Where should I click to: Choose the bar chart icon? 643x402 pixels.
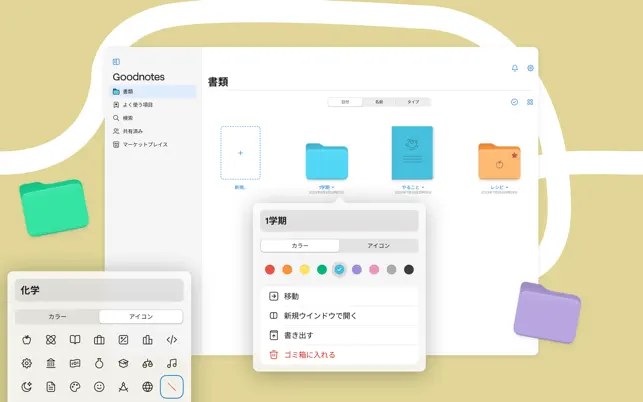(x=148, y=340)
